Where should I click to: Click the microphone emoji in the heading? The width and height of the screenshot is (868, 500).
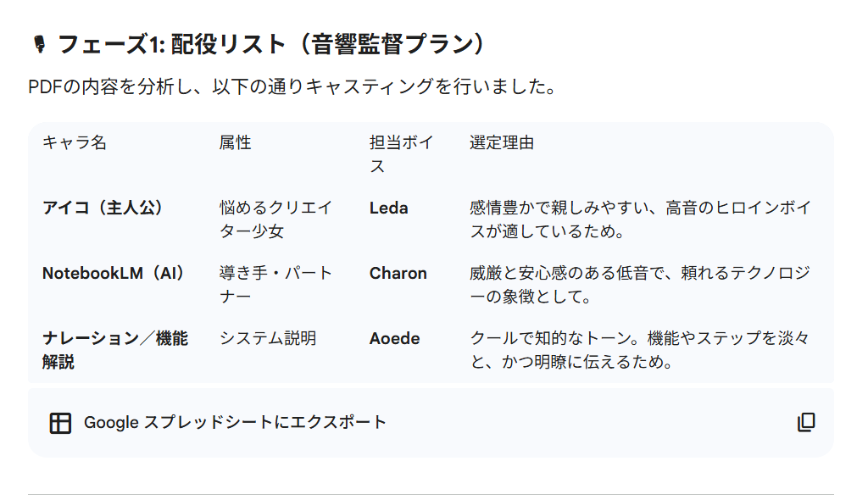pyautogui.click(x=38, y=44)
